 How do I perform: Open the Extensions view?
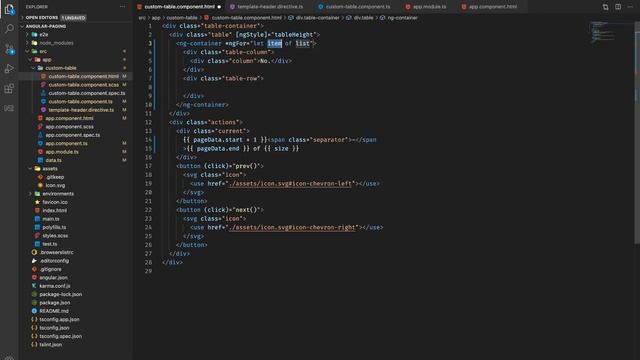pyautogui.click(x=9, y=89)
